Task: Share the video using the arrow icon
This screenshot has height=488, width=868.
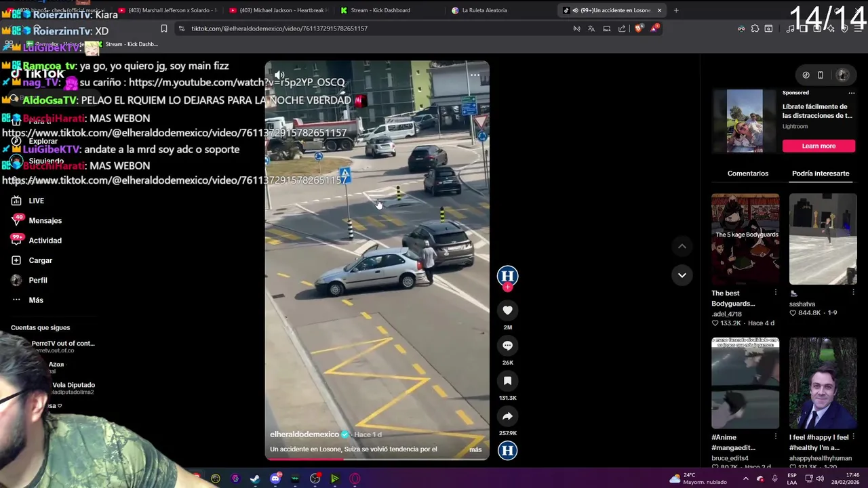Action: click(507, 416)
